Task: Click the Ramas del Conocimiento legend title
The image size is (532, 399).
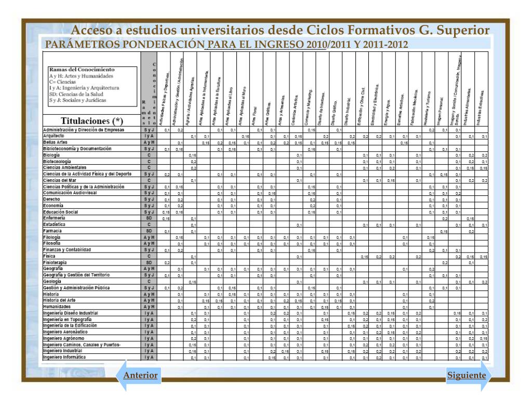Action: 82,70
